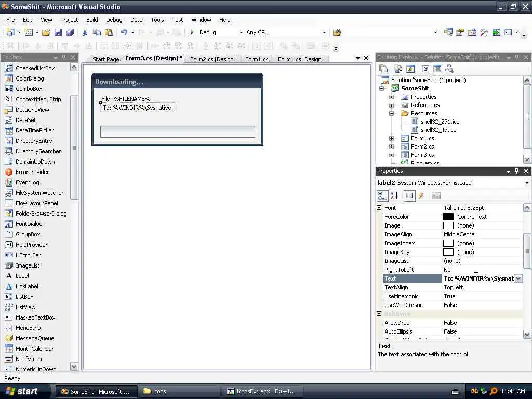
Task: Click the Image property white swatch
Action: pos(448,225)
